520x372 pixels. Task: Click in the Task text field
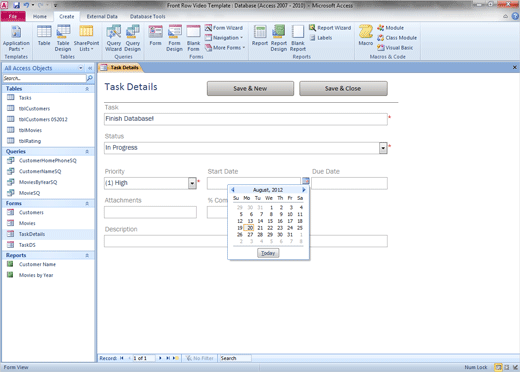click(246, 119)
